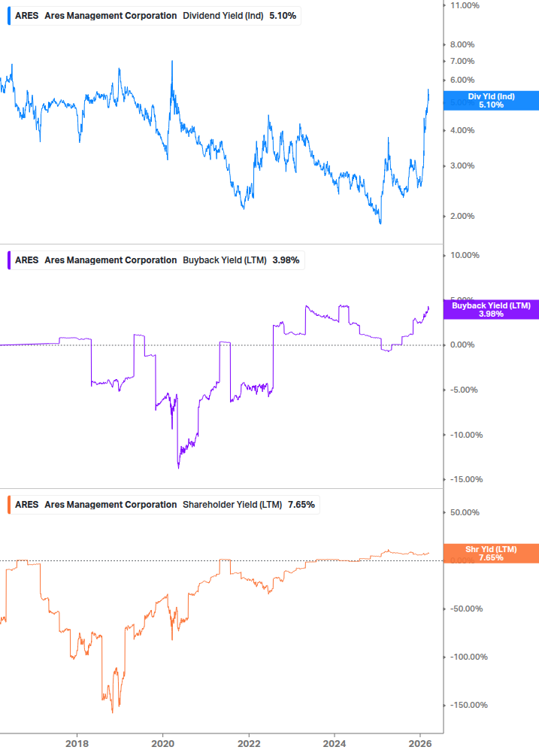Screen dimensions: 539x756
Task: Click the ARES ticker in Dividend Yield legend
Action: pyautogui.click(x=26, y=16)
